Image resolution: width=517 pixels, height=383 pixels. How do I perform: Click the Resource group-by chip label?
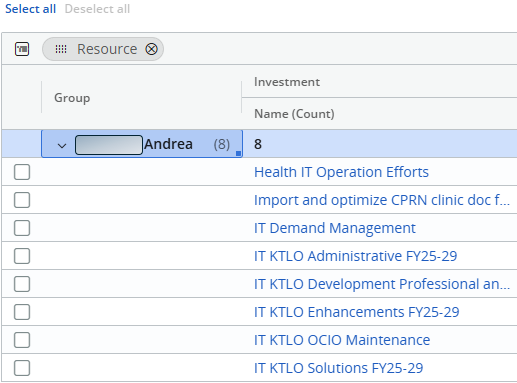107,49
